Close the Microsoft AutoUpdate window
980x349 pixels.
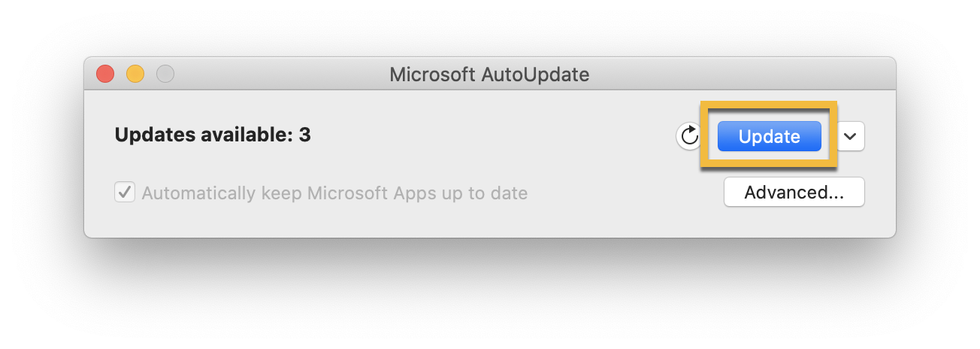(105, 74)
